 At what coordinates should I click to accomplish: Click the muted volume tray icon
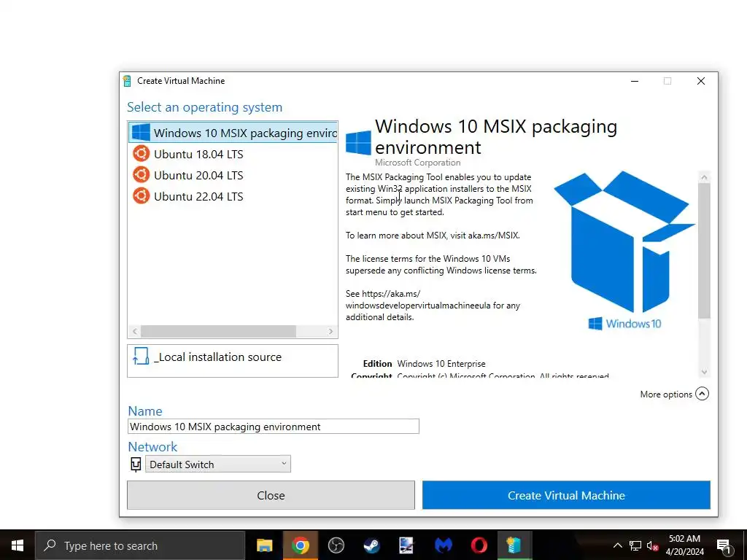point(652,545)
